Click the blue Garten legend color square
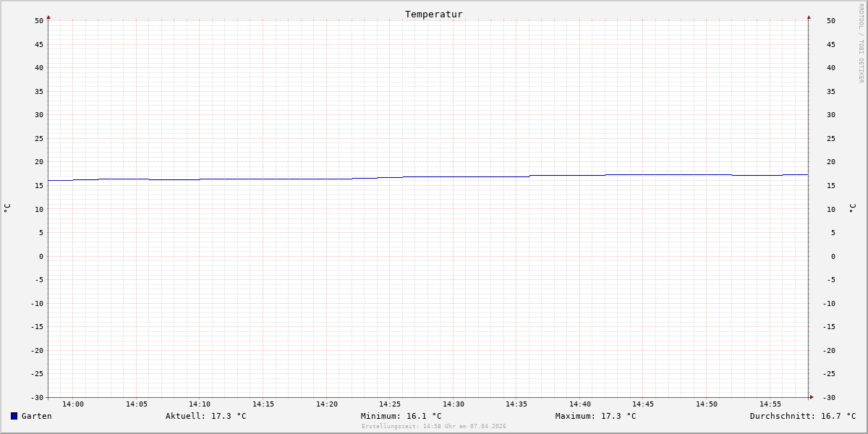This screenshot has height=434, width=868. tap(14, 416)
